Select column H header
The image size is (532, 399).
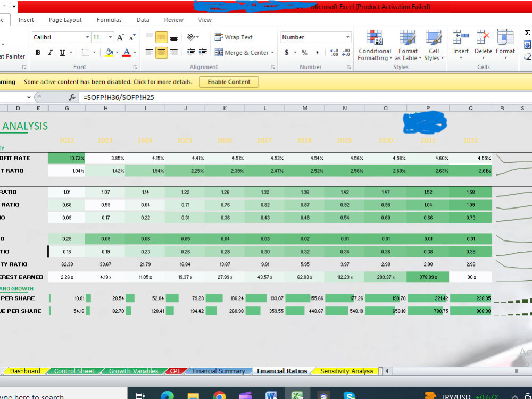point(105,108)
